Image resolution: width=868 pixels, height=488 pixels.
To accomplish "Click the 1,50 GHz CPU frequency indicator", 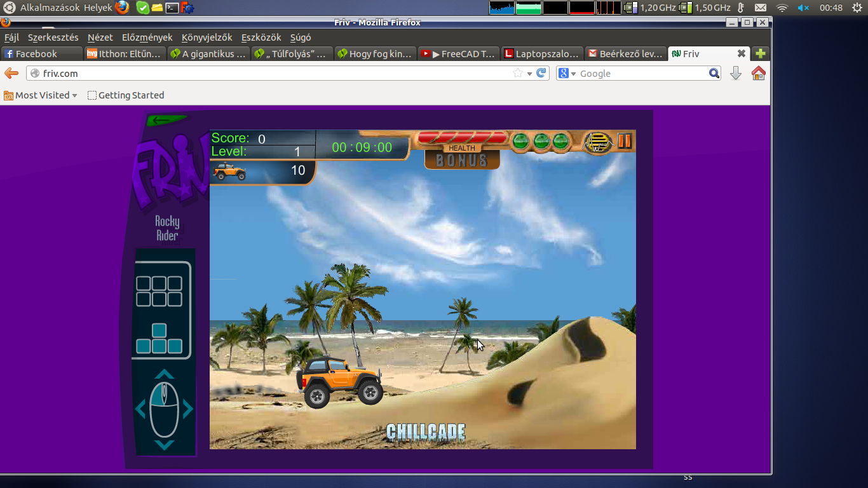I will [705, 8].
